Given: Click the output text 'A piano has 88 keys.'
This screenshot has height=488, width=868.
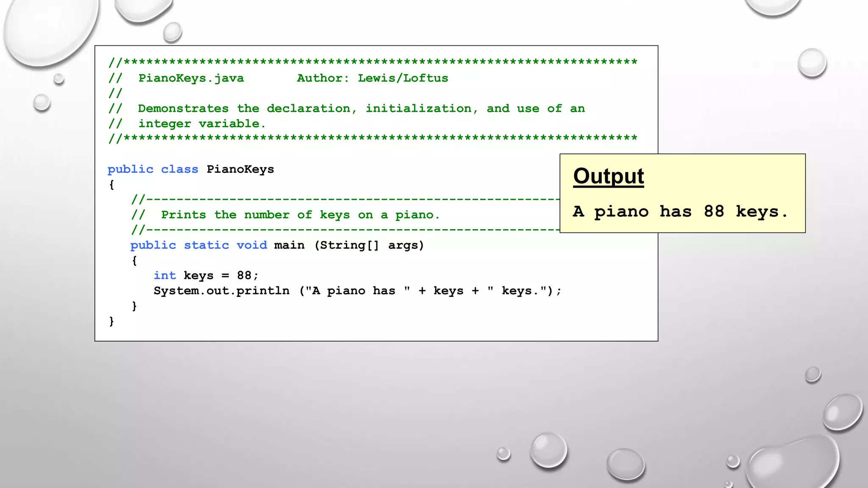Looking at the screenshot, I should click(680, 211).
